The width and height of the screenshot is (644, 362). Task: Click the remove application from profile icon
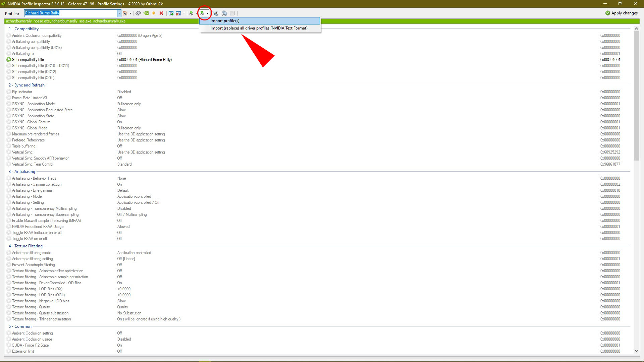point(178,13)
